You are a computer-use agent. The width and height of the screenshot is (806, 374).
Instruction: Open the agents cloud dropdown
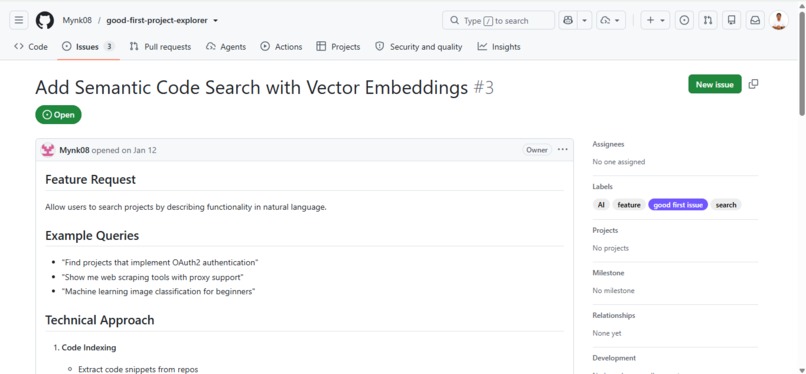pyautogui.click(x=611, y=21)
